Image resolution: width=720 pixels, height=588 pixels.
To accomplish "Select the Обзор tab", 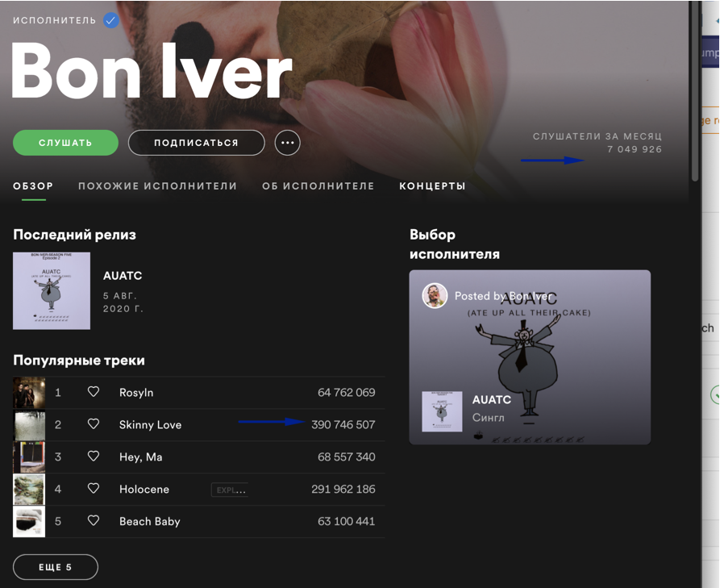I will point(33,186).
